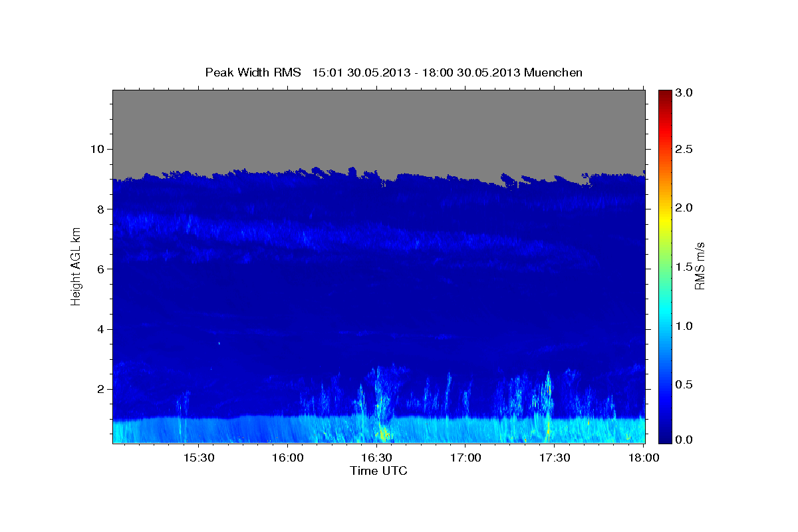Click the 'RMS m/s' color bar title
The width and height of the screenshot is (798, 532).
pos(700,266)
